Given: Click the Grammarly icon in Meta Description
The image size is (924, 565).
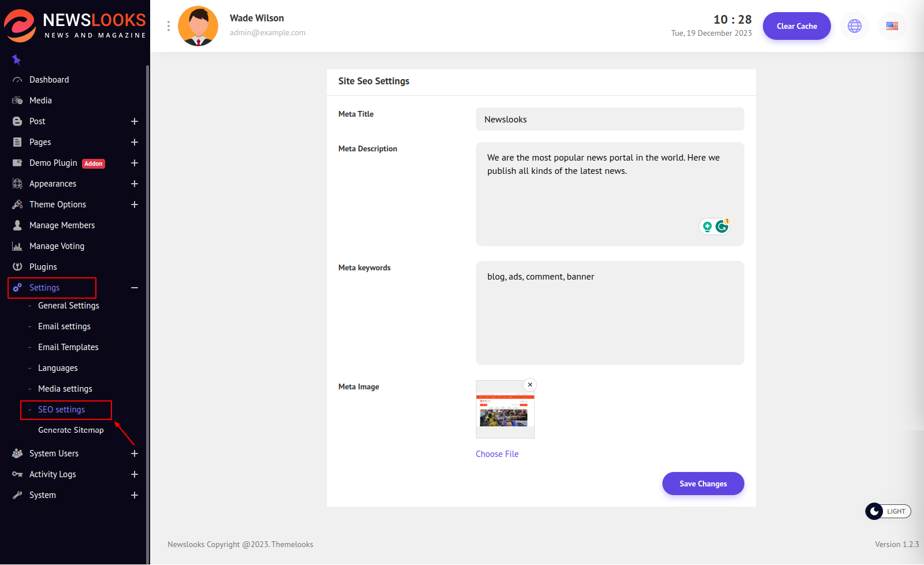Looking at the screenshot, I should (x=722, y=226).
